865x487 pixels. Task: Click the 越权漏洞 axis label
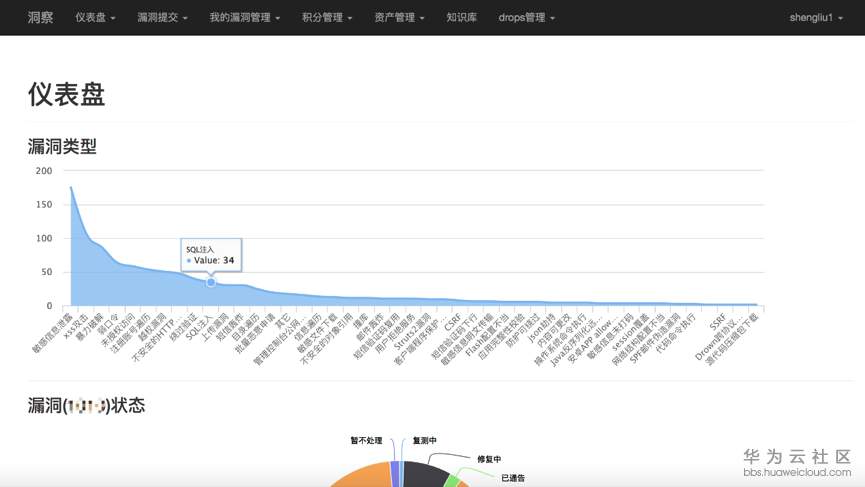click(152, 327)
